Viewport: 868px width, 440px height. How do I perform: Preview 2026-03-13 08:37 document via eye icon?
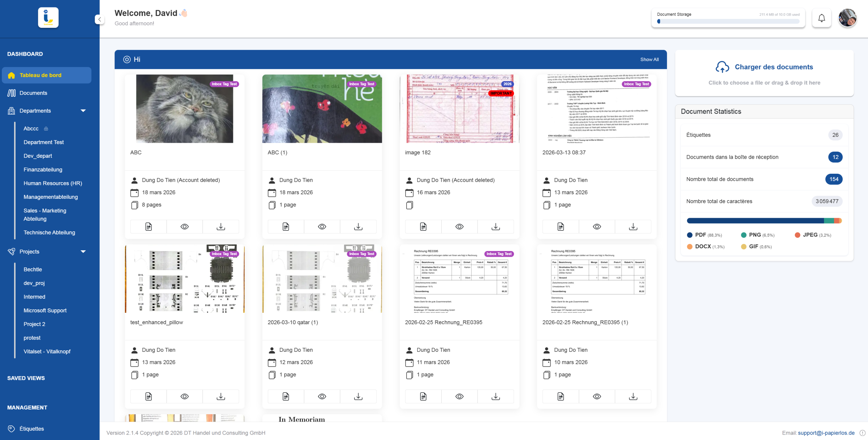click(597, 227)
